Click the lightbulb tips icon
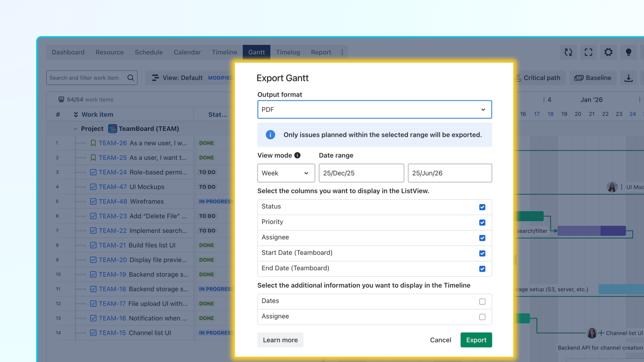 pyautogui.click(x=628, y=52)
